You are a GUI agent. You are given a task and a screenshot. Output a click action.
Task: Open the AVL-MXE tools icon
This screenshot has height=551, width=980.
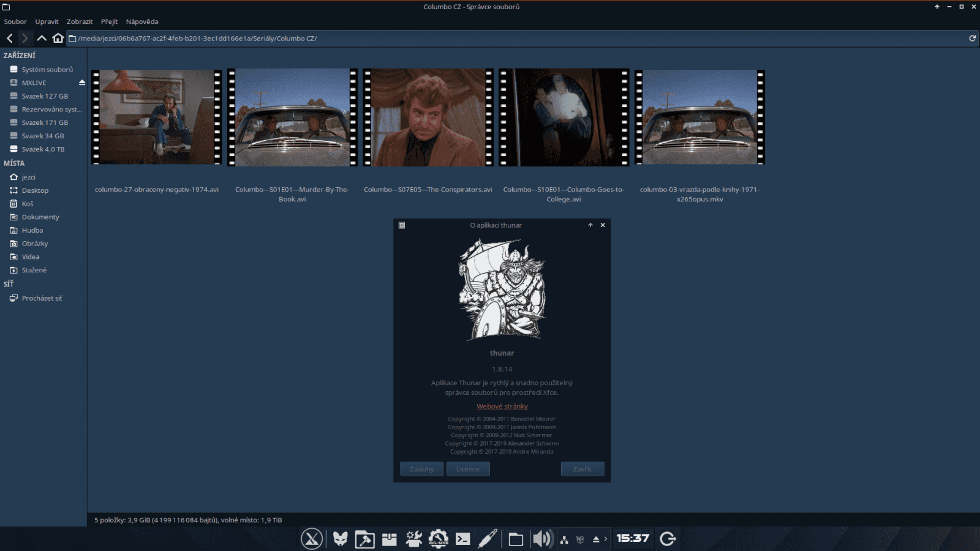[x=439, y=539]
